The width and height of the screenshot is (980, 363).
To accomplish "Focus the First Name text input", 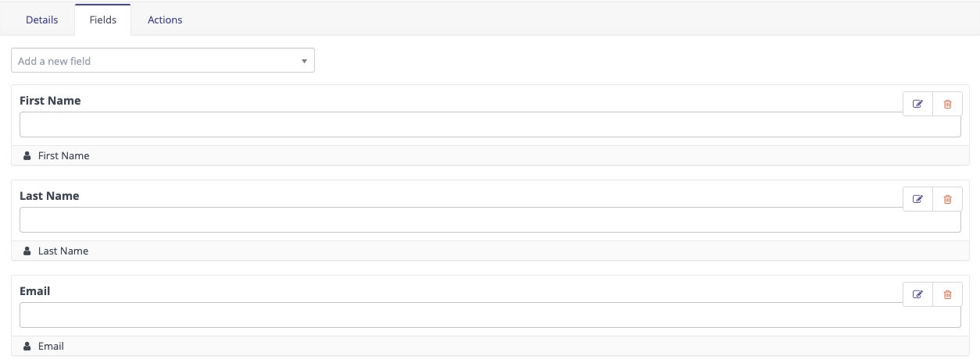I will click(x=490, y=125).
